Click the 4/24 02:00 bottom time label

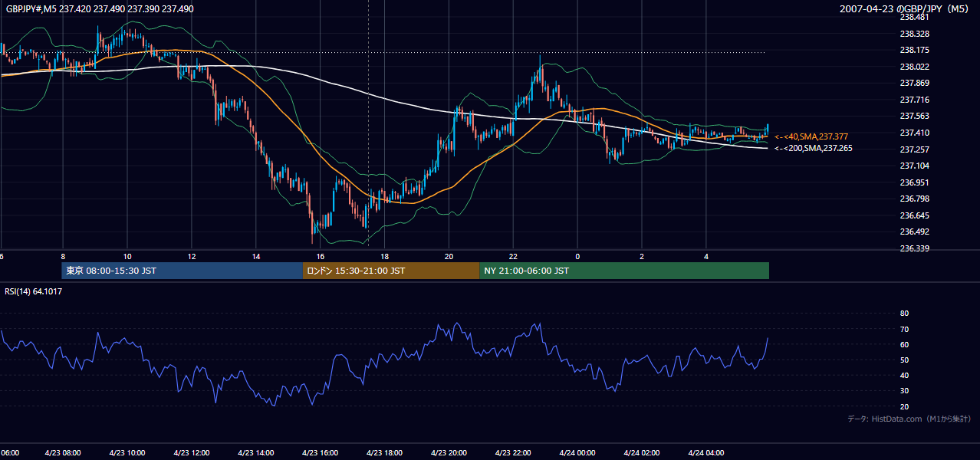pyautogui.click(x=643, y=452)
